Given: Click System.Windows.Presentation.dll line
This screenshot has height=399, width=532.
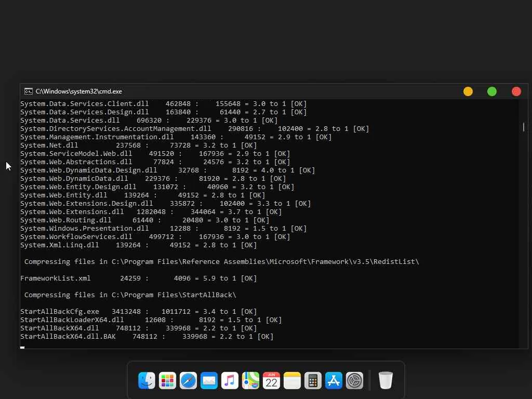Looking at the screenshot, I should pyautogui.click(x=163, y=229).
